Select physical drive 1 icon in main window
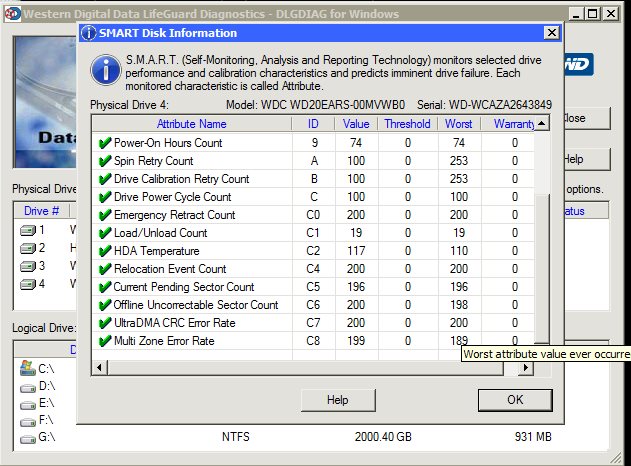The image size is (631, 466). tap(28, 231)
